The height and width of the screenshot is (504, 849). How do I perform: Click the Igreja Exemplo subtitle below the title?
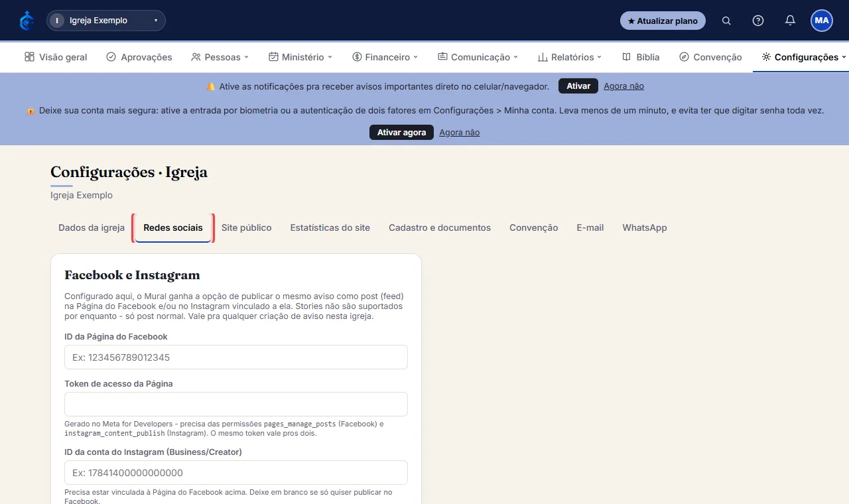coord(82,196)
